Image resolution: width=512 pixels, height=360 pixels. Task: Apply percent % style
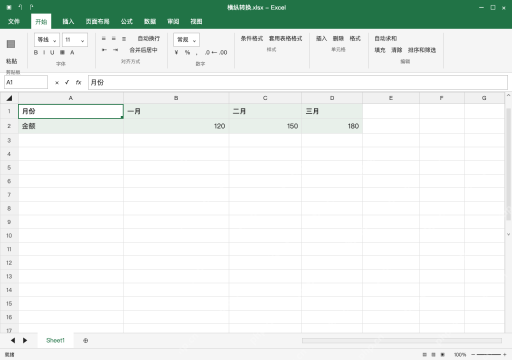coord(187,52)
